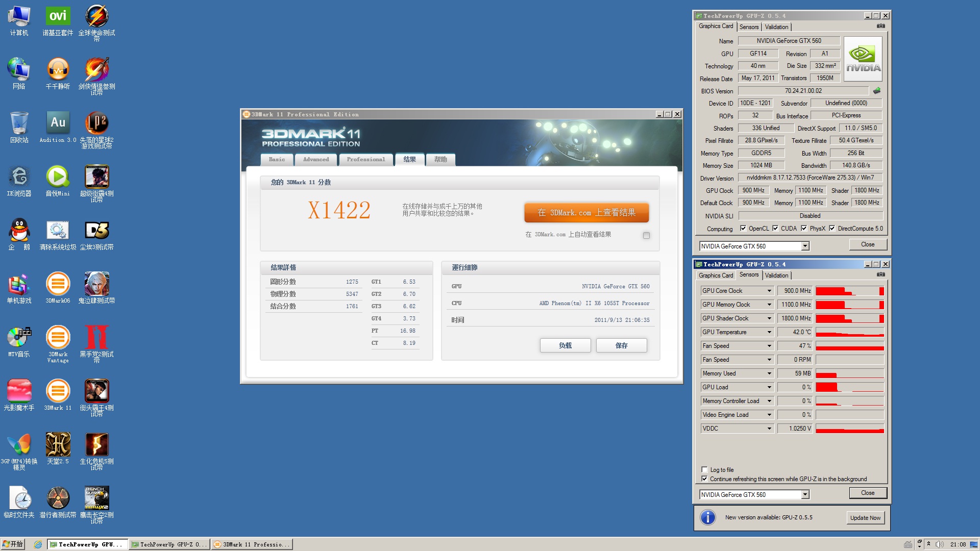Screen dimensions: 980x551
Task: Open GPU selector dropdown in Sensors GPU-Z window
Action: [x=805, y=495]
